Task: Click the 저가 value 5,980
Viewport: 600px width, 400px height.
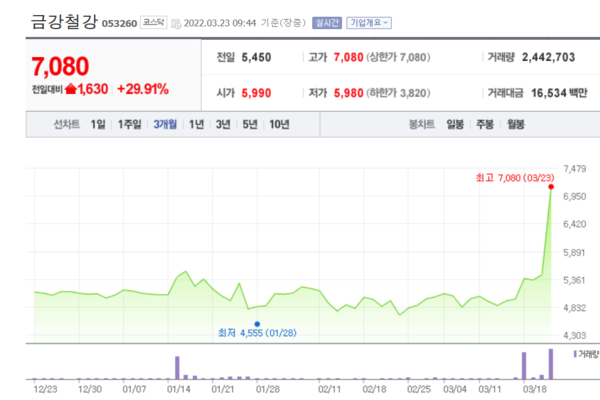Action: pos(349,93)
